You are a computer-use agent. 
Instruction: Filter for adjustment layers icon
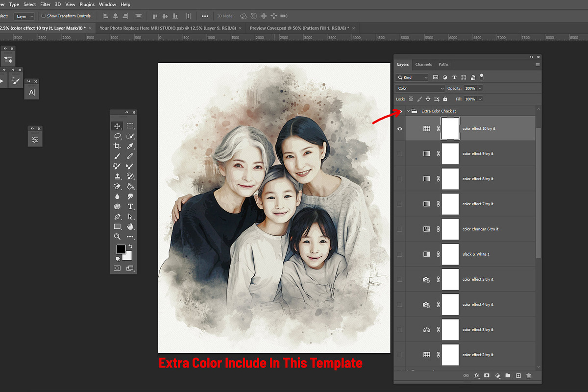pyautogui.click(x=445, y=77)
